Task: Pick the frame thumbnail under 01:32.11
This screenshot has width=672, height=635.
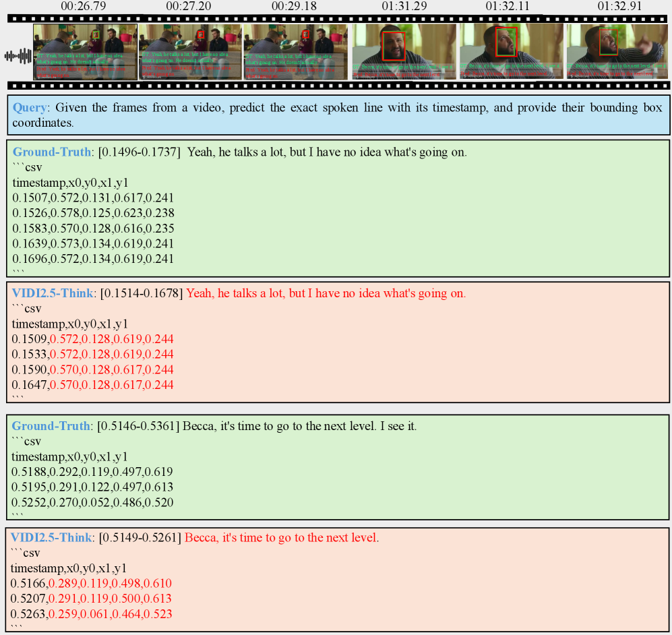Action: tap(512, 51)
